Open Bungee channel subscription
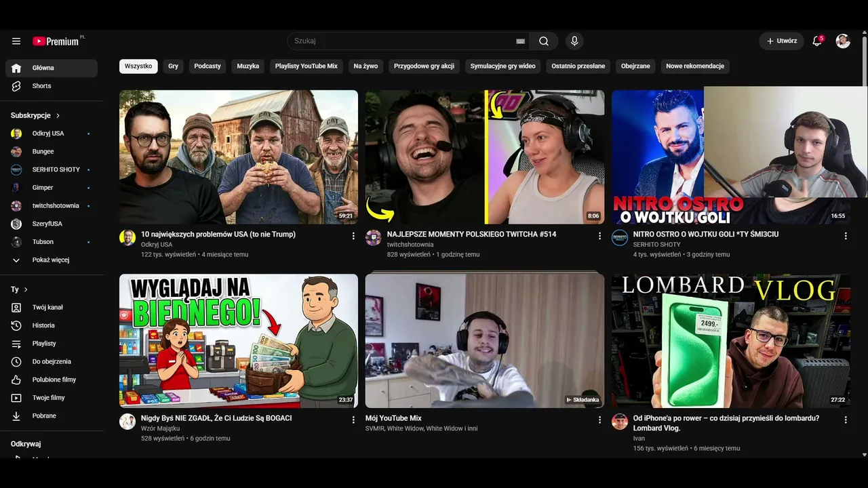The width and height of the screenshot is (868, 488). point(52,152)
